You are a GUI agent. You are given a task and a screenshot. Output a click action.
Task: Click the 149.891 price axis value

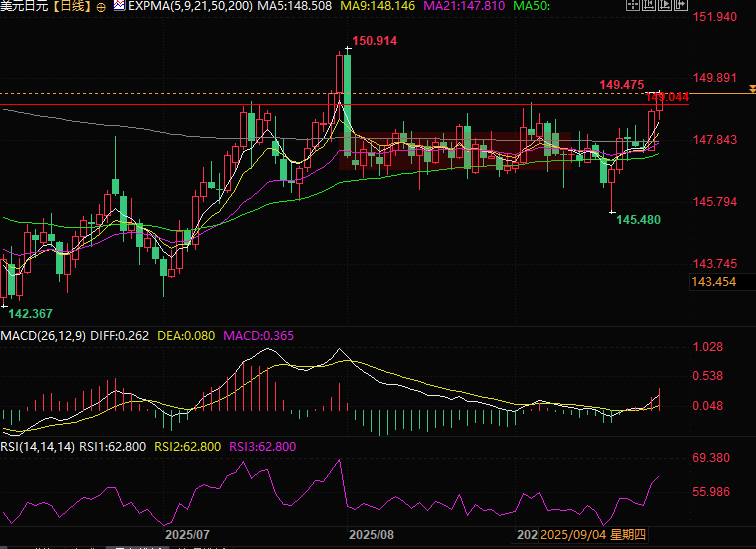click(x=715, y=78)
